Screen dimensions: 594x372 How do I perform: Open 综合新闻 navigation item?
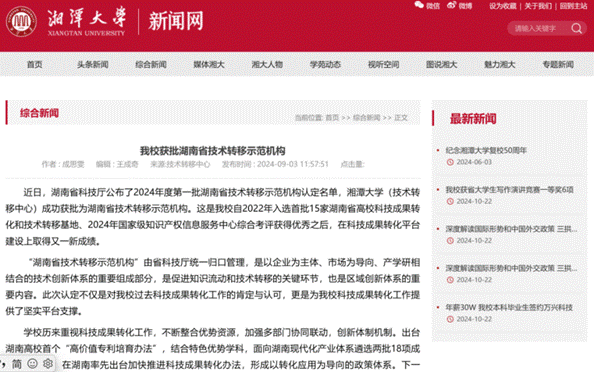[x=151, y=64]
